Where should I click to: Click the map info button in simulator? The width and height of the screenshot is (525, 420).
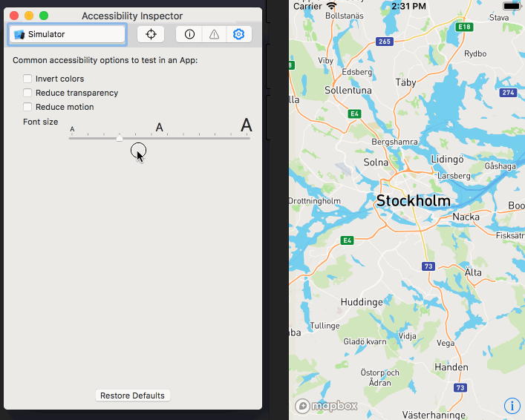(512, 406)
